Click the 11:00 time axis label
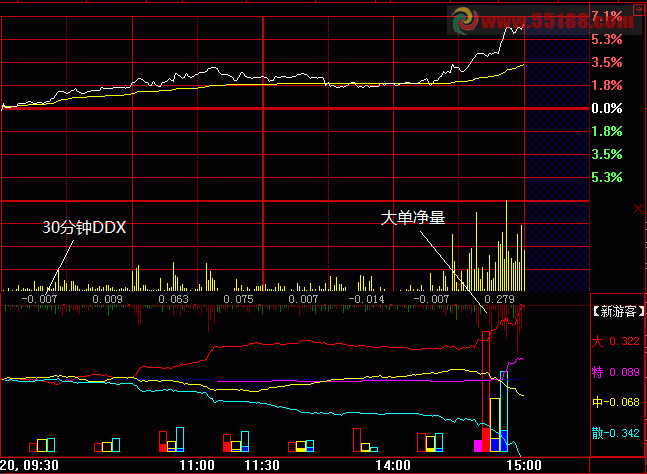The height and width of the screenshot is (474, 647). click(x=197, y=465)
